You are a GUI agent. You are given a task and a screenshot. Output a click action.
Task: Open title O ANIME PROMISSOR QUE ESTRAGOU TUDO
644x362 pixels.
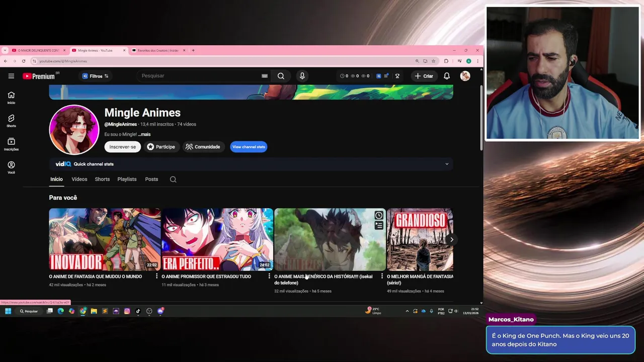tap(206, 277)
